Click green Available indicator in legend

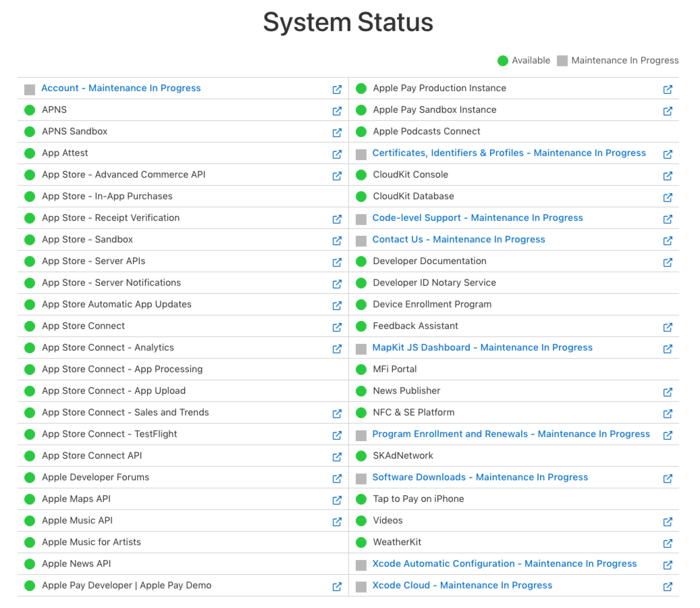pos(503,61)
